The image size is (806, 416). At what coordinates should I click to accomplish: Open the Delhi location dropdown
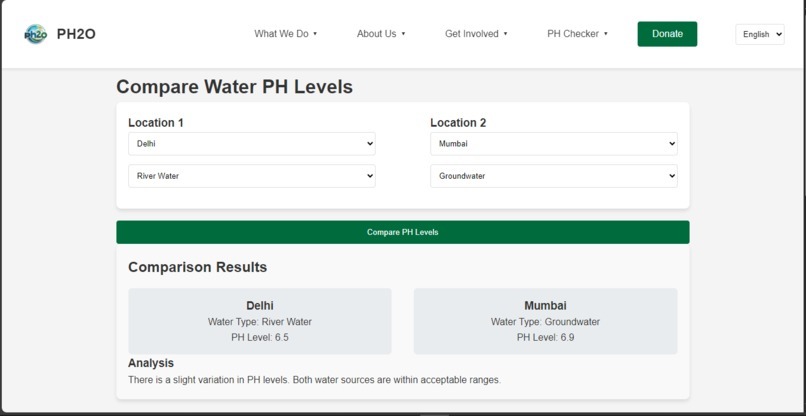point(252,144)
